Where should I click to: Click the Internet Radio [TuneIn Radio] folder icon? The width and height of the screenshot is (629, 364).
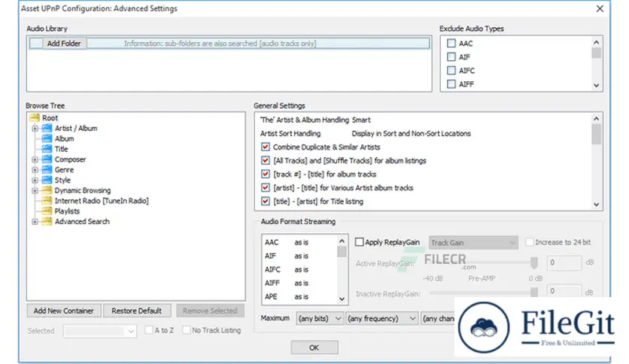[x=47, y=201]
